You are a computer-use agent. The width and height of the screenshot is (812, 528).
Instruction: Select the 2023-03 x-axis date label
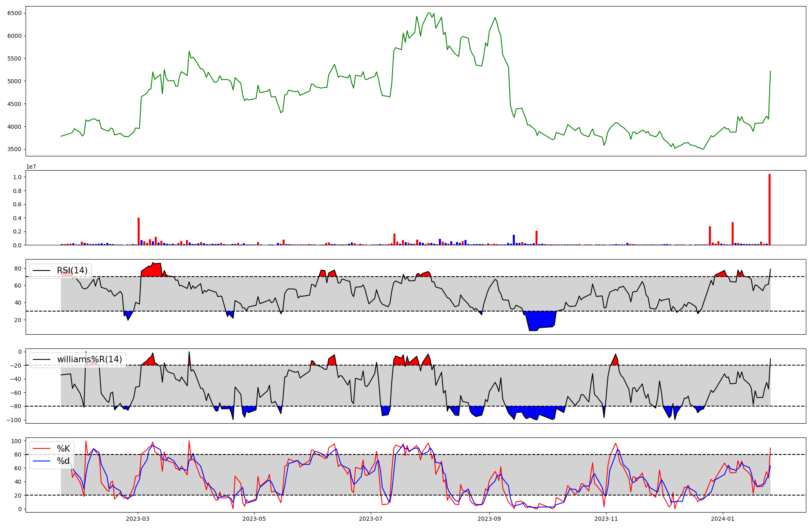pyautogui.click(x=138, y=519)
